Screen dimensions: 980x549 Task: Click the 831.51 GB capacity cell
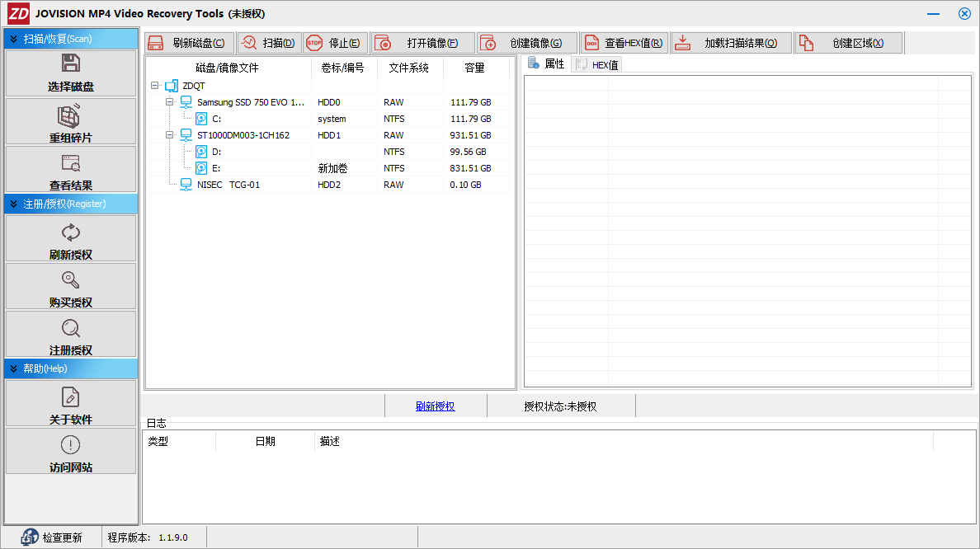(471, 168)
